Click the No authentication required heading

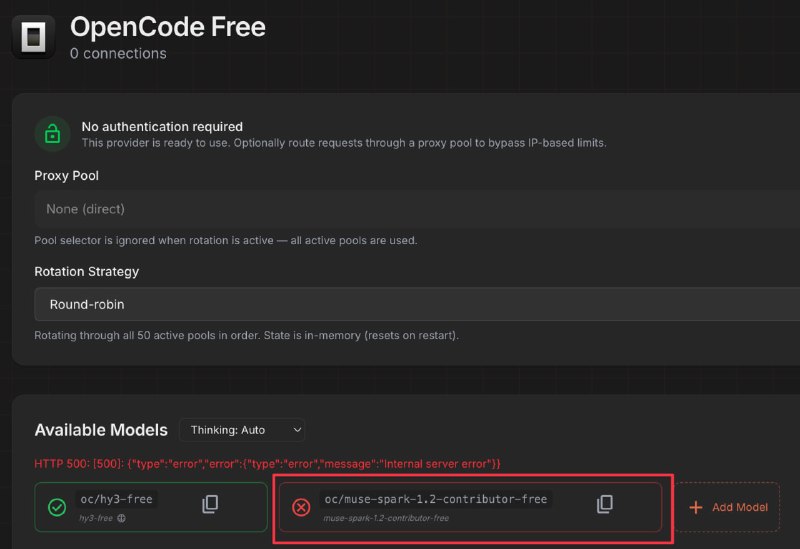pyautogui.click(x=162, y=127)
